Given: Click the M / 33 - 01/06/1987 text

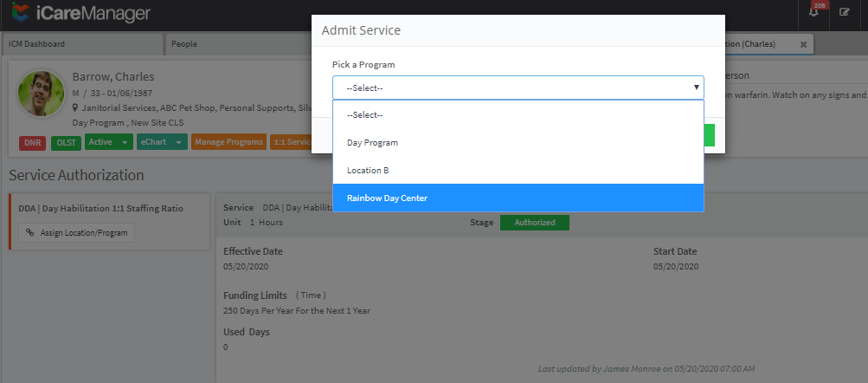Looking at the screenshot, I should pos(113,93).
